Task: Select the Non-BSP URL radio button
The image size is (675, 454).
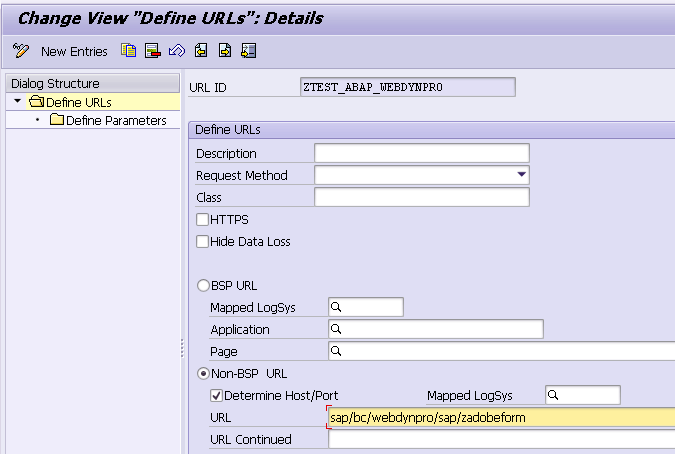Action: (203, 374)
